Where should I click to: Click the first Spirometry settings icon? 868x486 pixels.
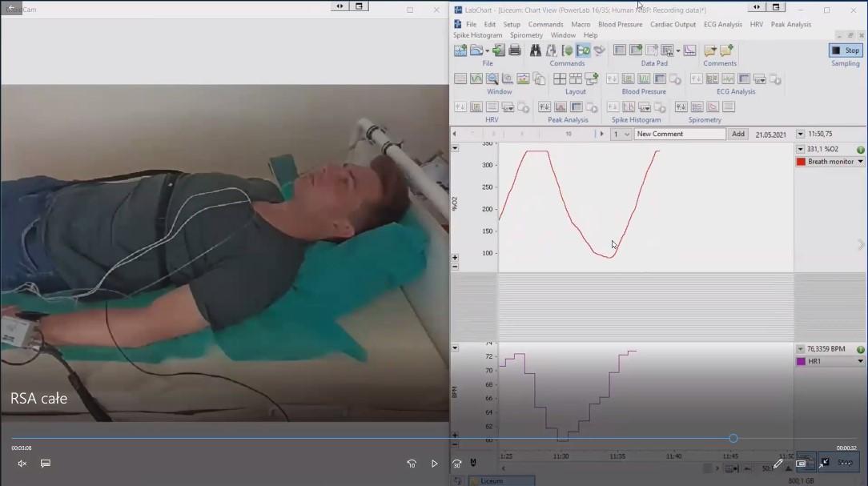tap(681, 106)
